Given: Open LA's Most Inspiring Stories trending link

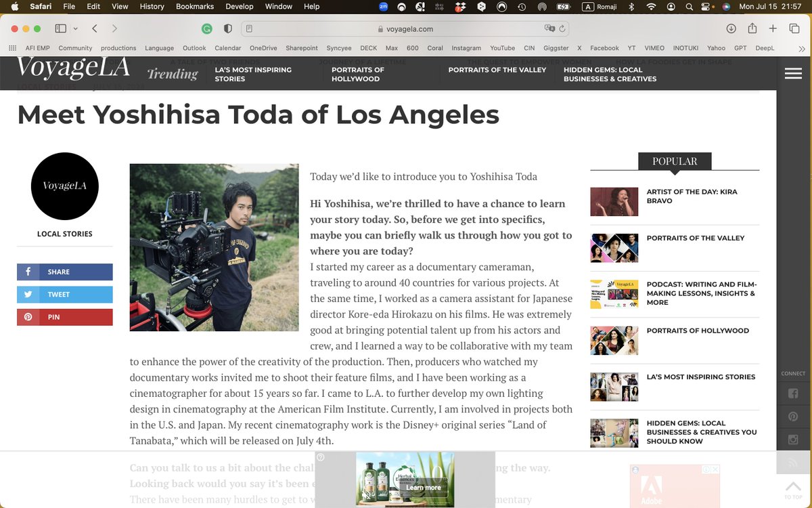Looking at the screenshot, I should [253, 74].
